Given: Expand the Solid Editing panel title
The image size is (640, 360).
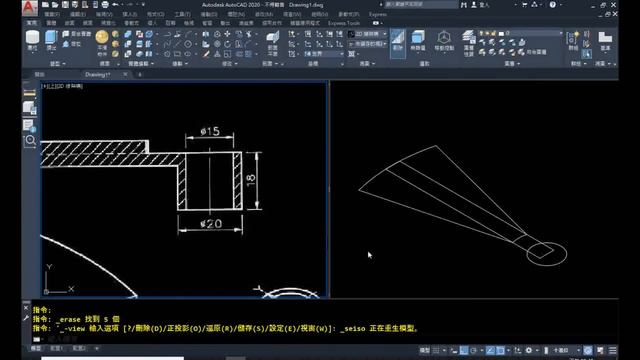Looking at the screenshot, I should pos(141,64).
